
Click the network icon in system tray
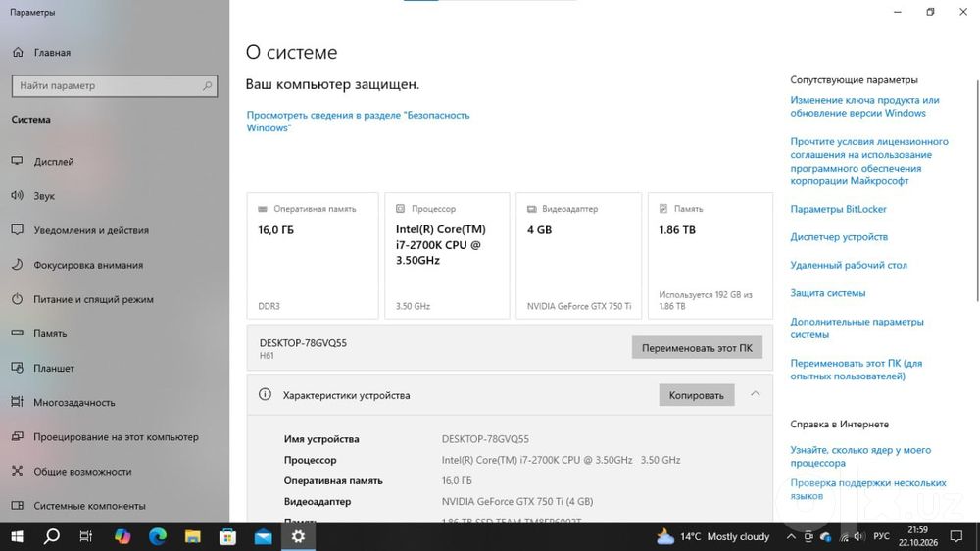point(844,536)
